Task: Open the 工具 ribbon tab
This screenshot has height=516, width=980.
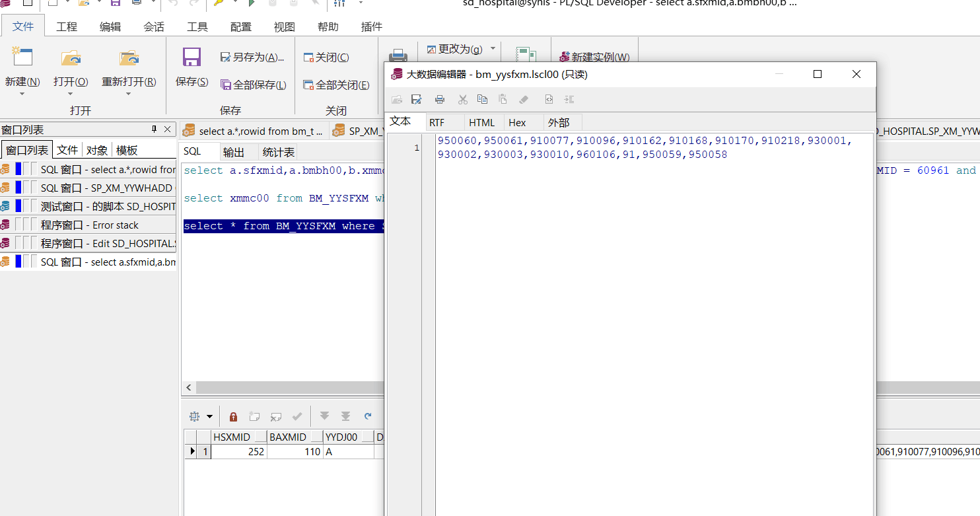Action: coord(197,26)
